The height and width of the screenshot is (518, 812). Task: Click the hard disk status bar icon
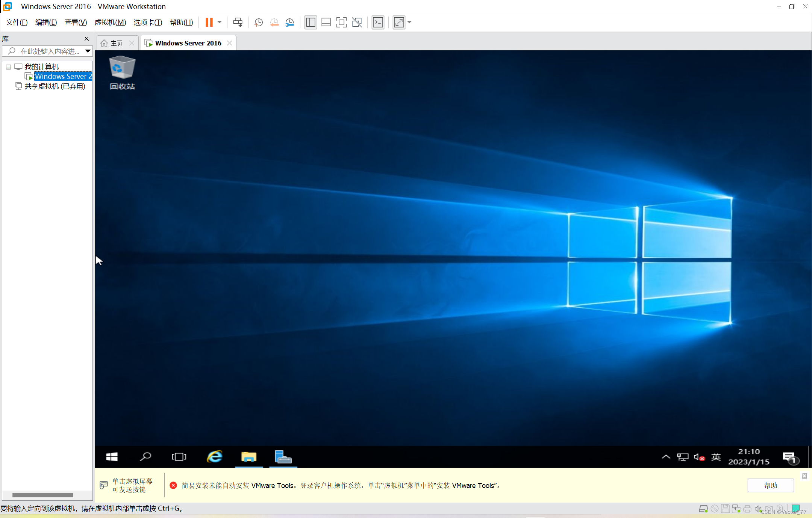tap(703, 509)
